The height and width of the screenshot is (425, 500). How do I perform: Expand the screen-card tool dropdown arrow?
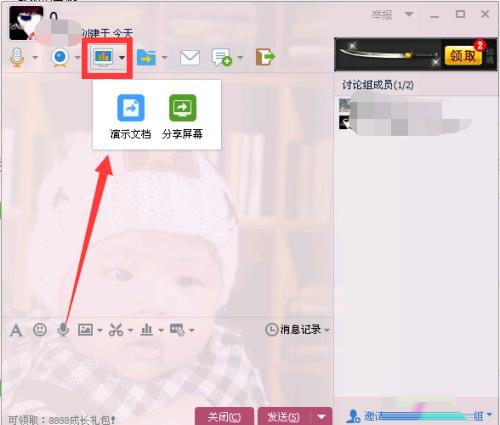[x=192, y=330]
